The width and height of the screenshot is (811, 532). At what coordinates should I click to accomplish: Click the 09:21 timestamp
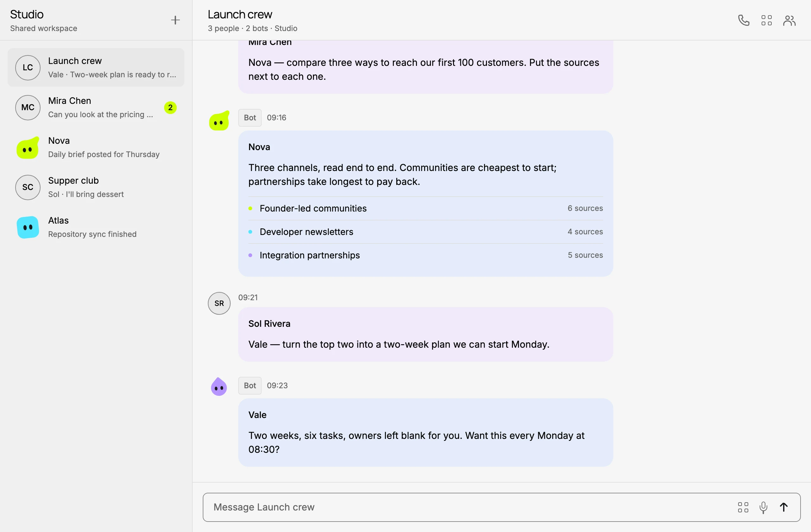pyautogui.click(x=248, y=297)
